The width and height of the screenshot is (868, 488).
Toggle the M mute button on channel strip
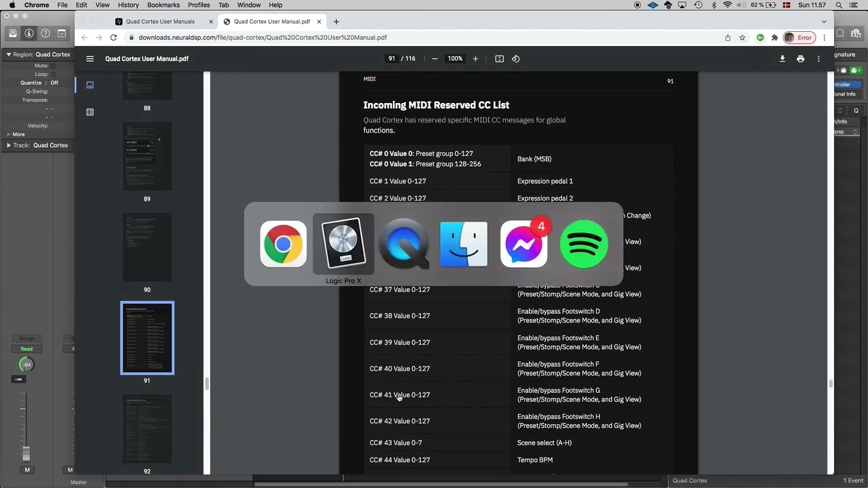pyautogui.click(x=27, y=470)
